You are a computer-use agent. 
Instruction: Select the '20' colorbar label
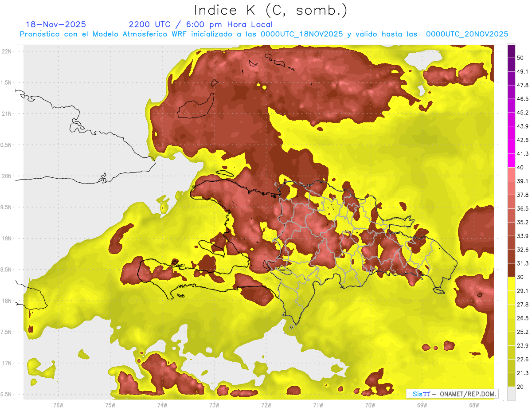[520, 387]
